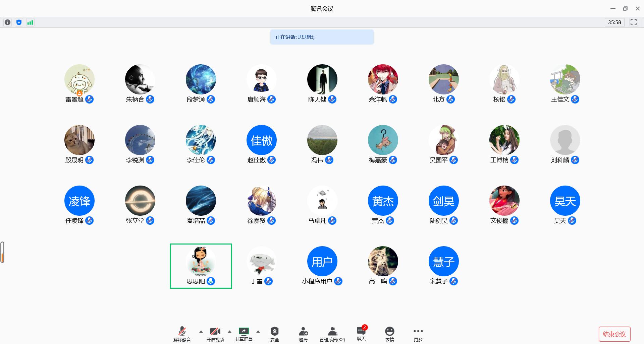Expand audio options arrow beside 解除静音
The image size is (644, 344).
coord(201,332)
